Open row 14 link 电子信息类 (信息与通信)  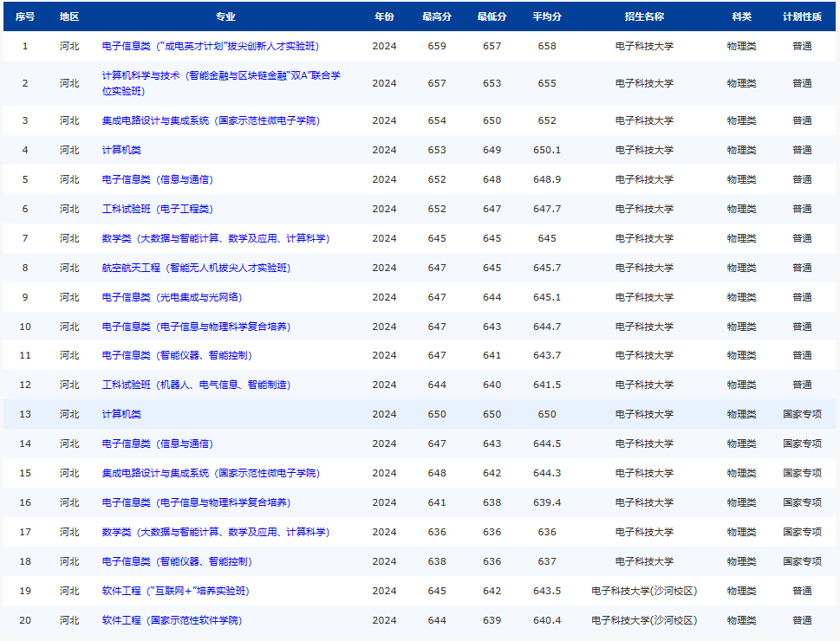click(158, 444)
